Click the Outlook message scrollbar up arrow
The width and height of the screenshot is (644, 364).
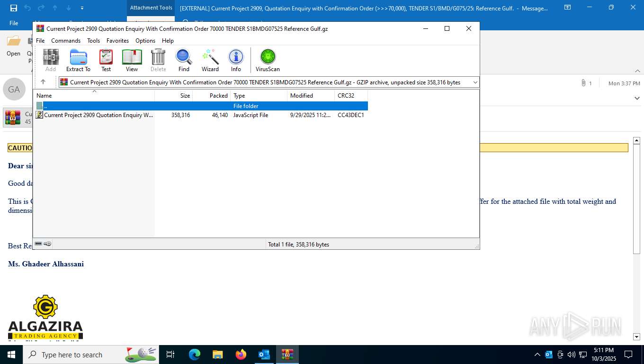637,141
